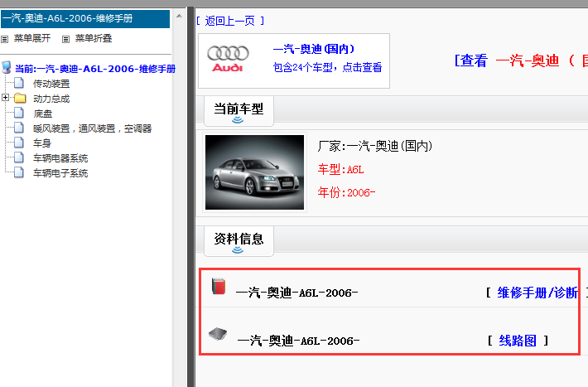Click the 年份:2006- text
The image size is (588, 387).
click(346, 192)
